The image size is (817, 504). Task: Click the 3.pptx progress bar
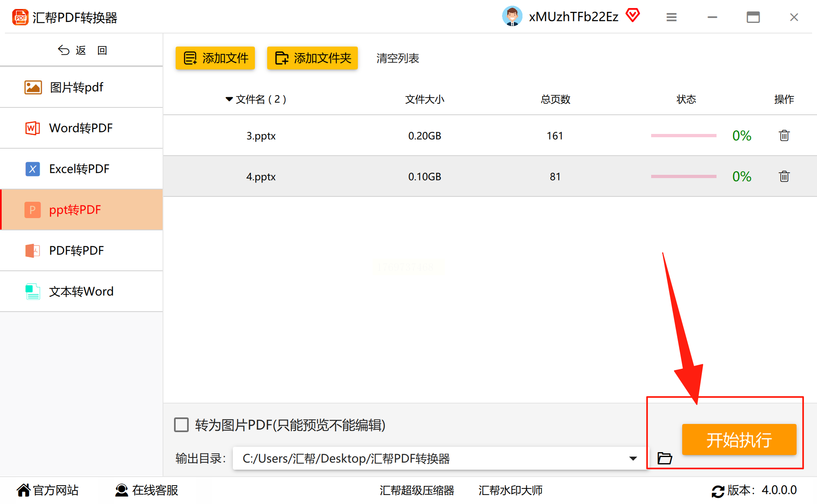click(x=683, y=136)
